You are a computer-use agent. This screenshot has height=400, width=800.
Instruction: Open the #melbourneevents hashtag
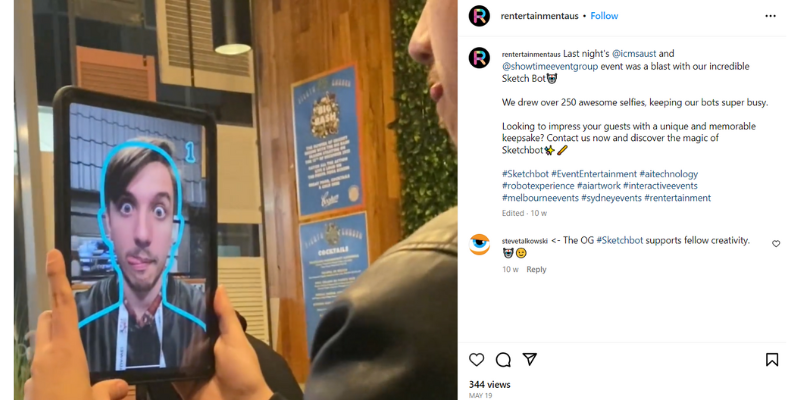click(540, 198)
